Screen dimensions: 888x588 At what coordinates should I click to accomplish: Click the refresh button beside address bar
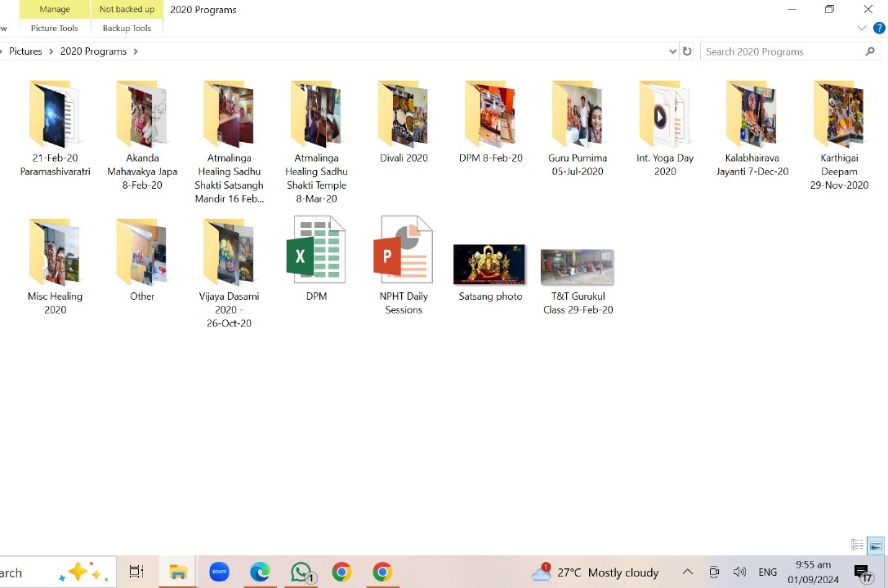687,51
